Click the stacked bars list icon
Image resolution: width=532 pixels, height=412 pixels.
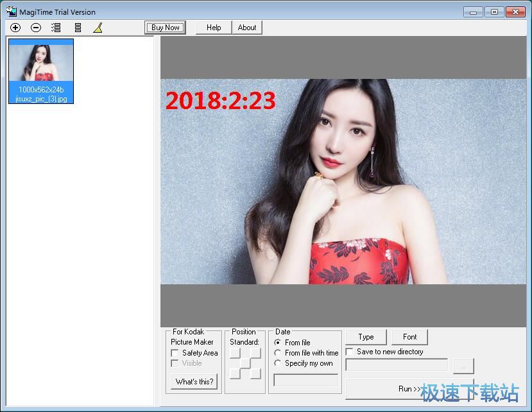[x=78, y=28]
